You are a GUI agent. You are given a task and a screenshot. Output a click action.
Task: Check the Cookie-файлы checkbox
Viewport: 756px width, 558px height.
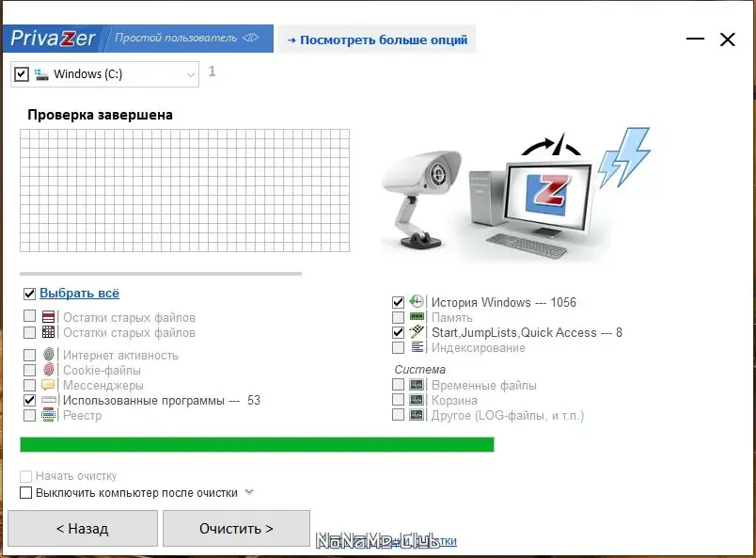[x=29, y=370]
